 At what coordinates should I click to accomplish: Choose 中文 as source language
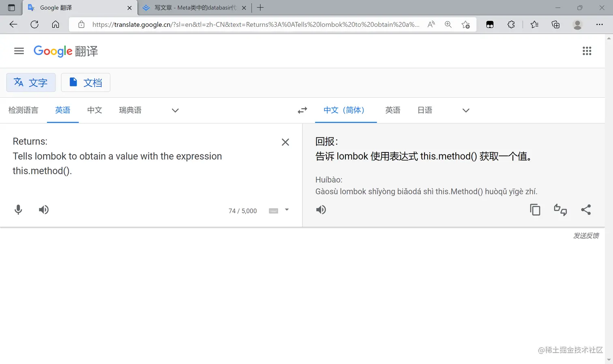[x=94, y=110]
